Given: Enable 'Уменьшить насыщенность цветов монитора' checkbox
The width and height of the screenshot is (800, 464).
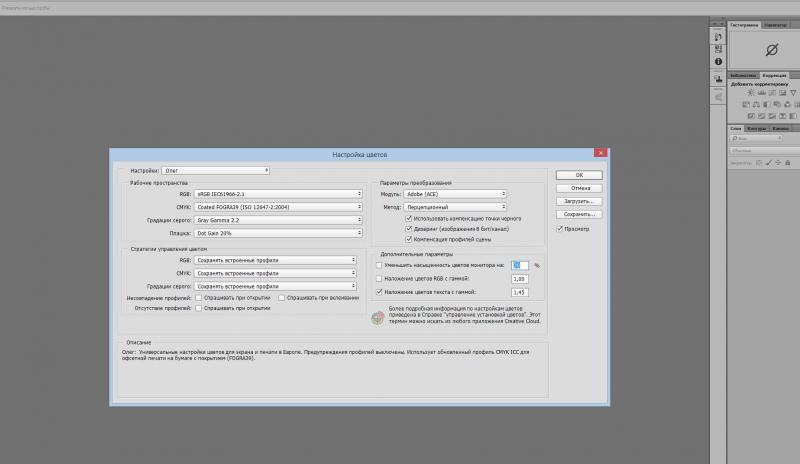Looking at the screenshot, I should click(379, 265).
